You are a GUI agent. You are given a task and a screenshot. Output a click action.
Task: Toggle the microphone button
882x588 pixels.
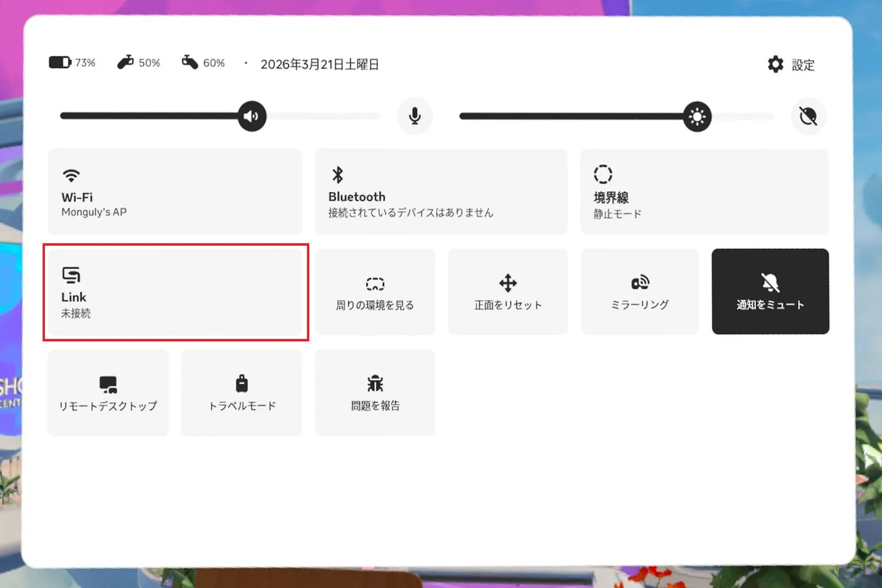(415, 116)
